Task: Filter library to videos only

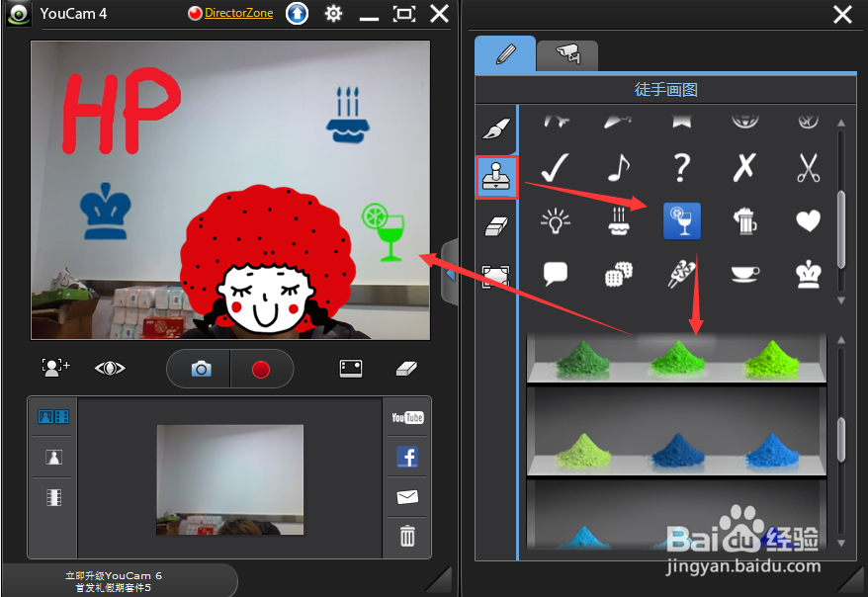Action: [x=53, y=497]
